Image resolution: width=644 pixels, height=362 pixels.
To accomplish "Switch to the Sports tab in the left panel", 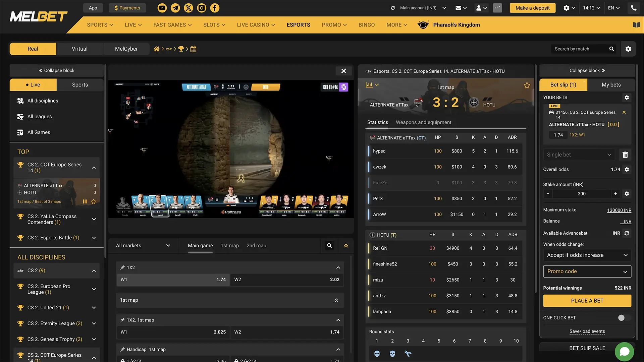I will (x=80, y=84).
